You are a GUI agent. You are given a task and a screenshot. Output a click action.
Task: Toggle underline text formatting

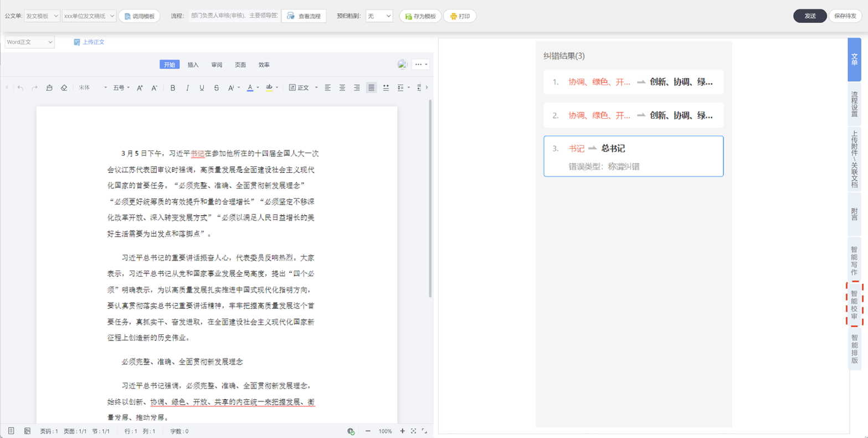202,88
